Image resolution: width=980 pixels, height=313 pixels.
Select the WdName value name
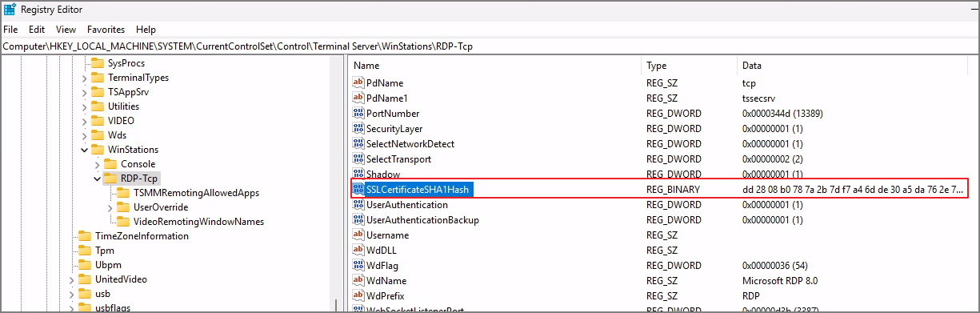pyautogui.click(x=386, y=281)
